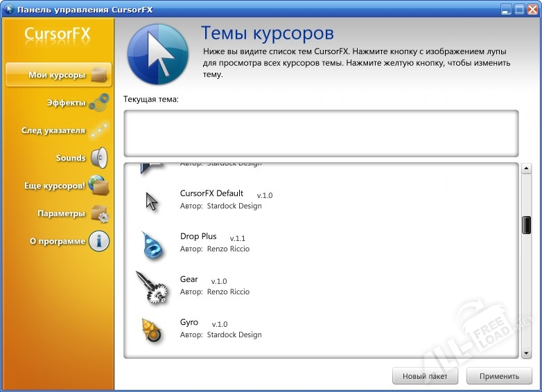542x392 pixels.
Task: Click the box icon beside Мои курсоры
Action: (99, 75)
